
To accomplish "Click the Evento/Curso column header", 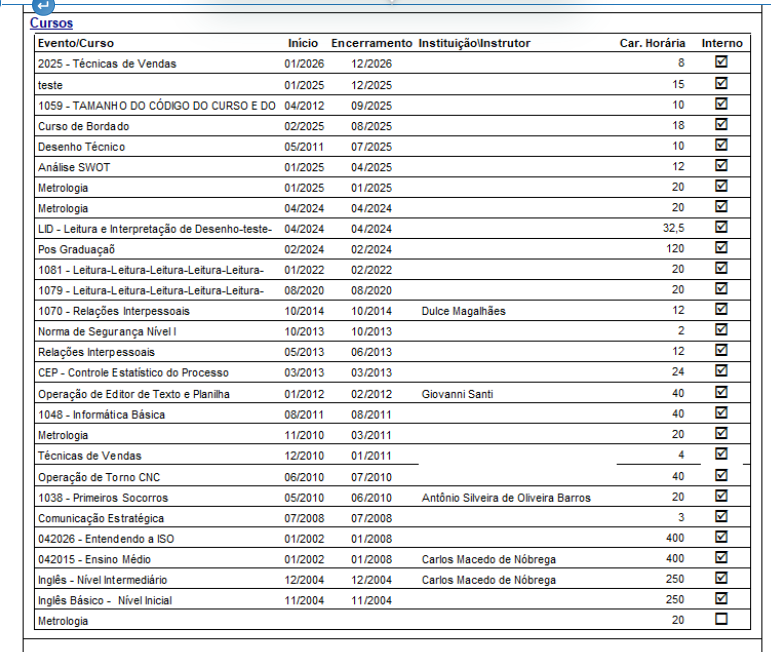I will click(76, 43).
